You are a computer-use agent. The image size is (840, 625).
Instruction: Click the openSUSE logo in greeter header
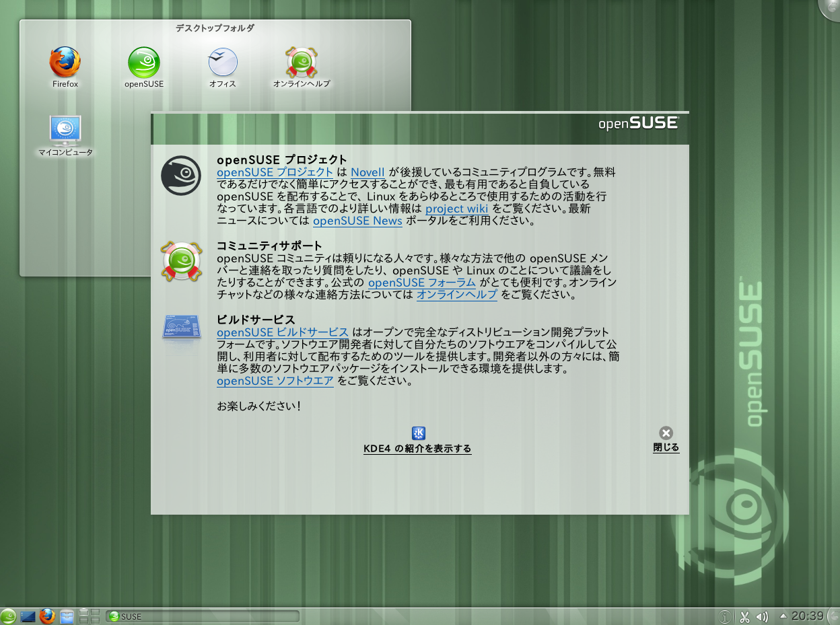[x=638, y=123]
